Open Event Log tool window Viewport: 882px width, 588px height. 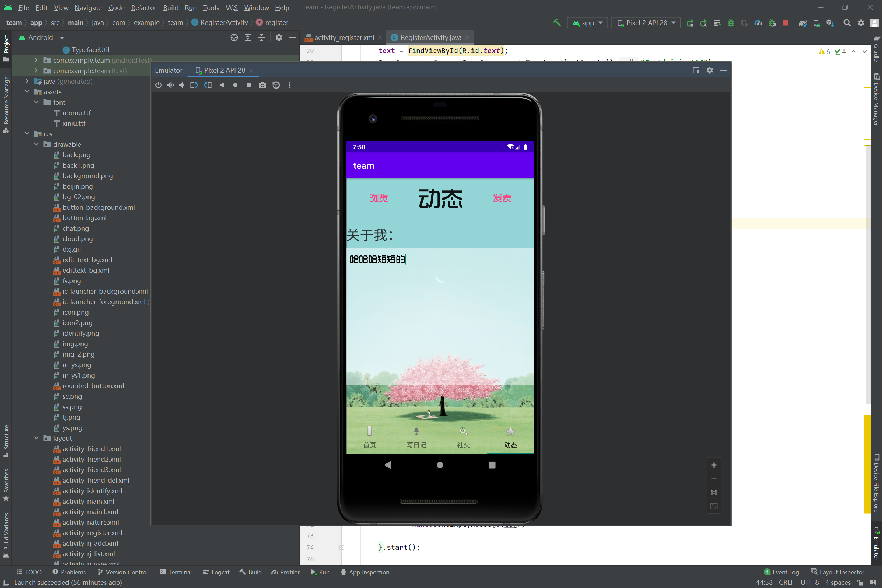(x=782, y=572)
